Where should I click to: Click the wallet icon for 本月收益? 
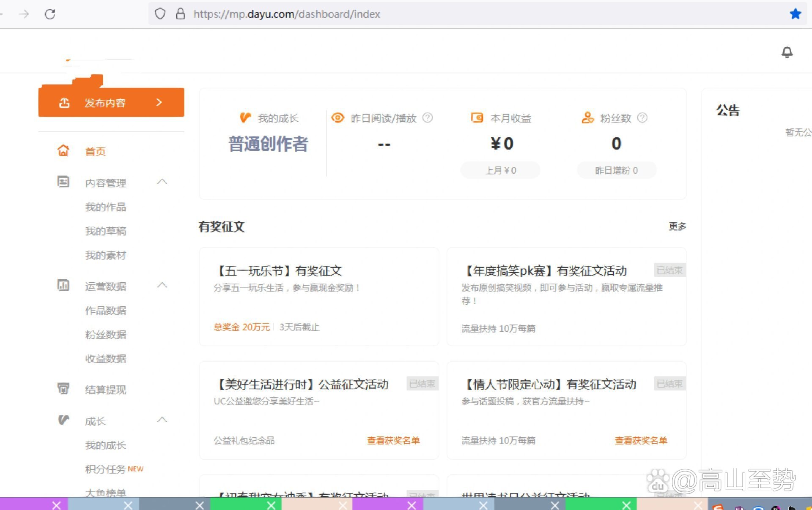(477, 117)
